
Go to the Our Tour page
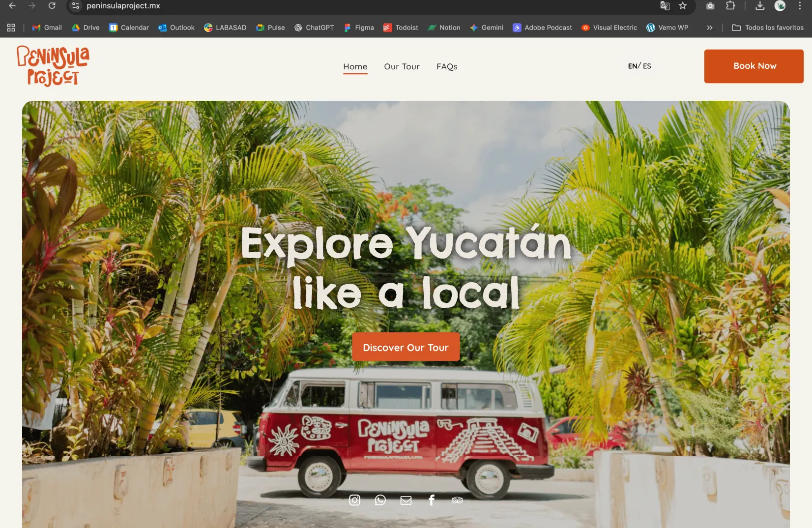(402, 66)
